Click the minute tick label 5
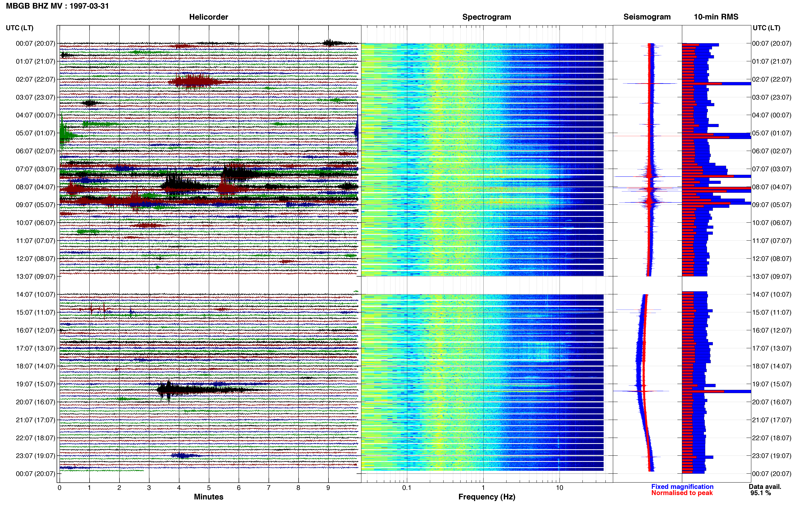The height and width of the screenshot is (508, 812). coord(209,488)
